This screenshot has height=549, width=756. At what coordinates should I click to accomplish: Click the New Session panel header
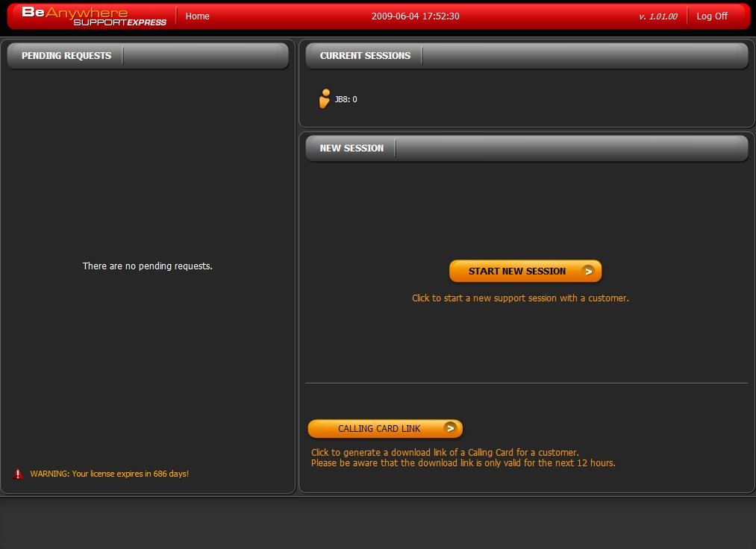[352, 148]
